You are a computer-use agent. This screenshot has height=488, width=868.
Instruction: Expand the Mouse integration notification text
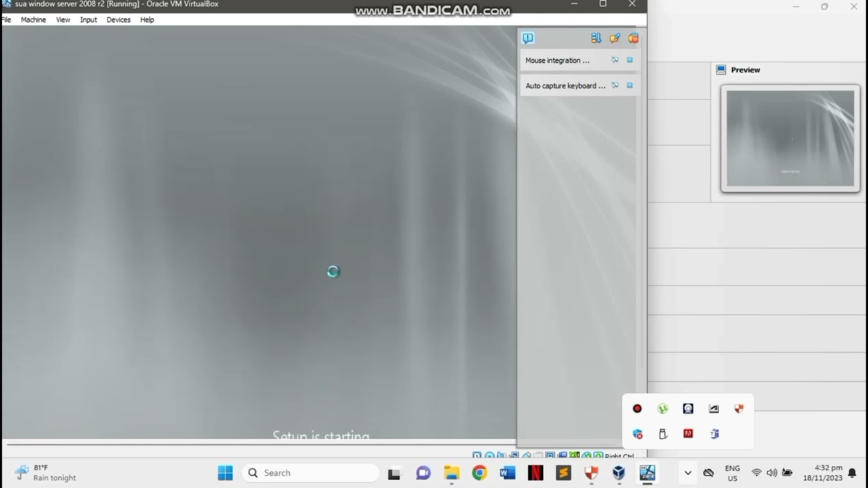click(557, 60)
